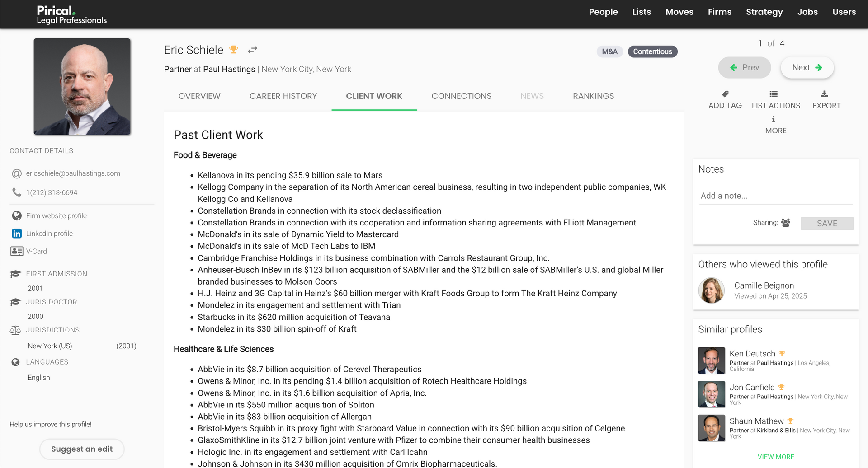Click the trophy icon beside Eric Schiele
The image size is (868, 468).
(x=233, y=50)
